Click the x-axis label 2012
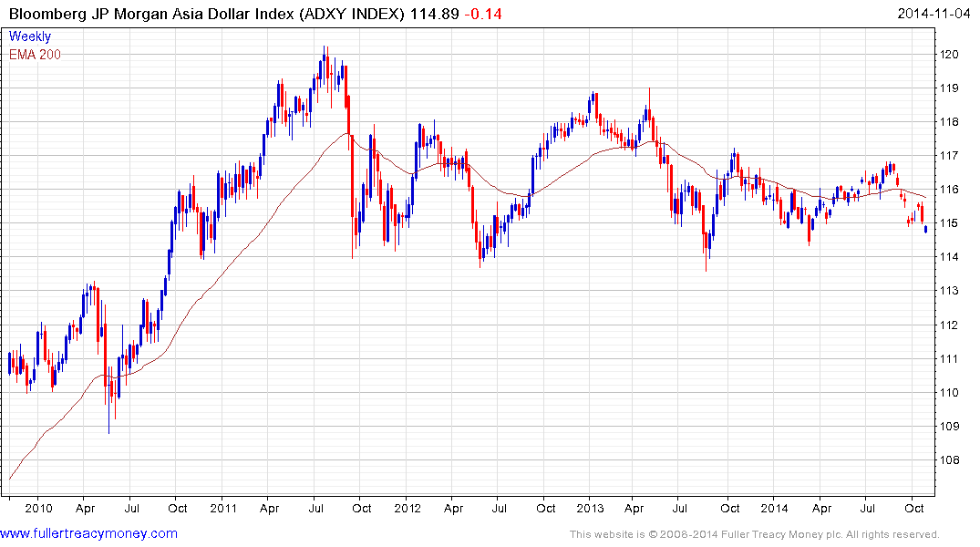 (x=407, y=508)
